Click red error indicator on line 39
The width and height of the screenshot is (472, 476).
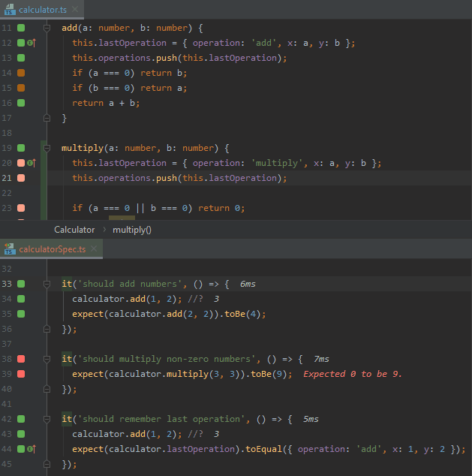click(21, 374)
